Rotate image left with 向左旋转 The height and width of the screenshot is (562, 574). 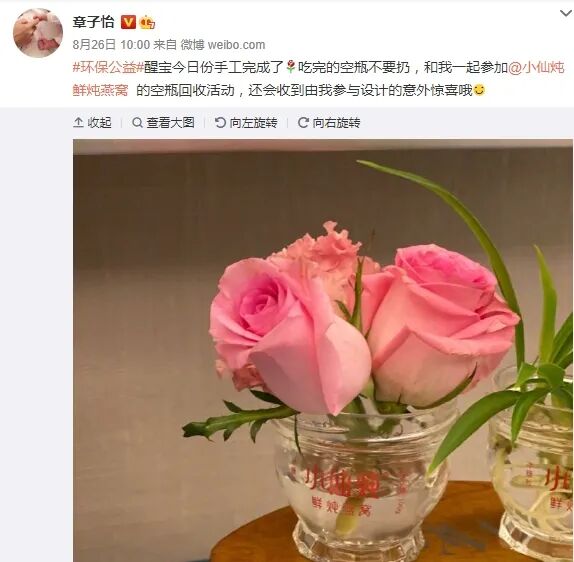[246, 122]
